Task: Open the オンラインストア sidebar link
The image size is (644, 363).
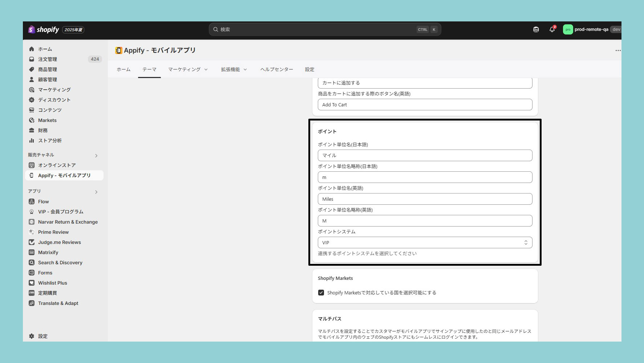Action: [57, 165]
